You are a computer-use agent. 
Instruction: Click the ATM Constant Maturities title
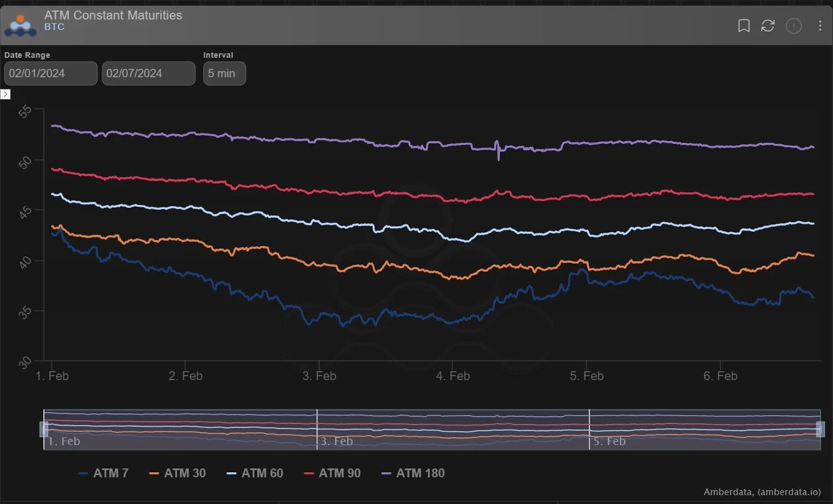pyautogui.click(x=113, y=16)
